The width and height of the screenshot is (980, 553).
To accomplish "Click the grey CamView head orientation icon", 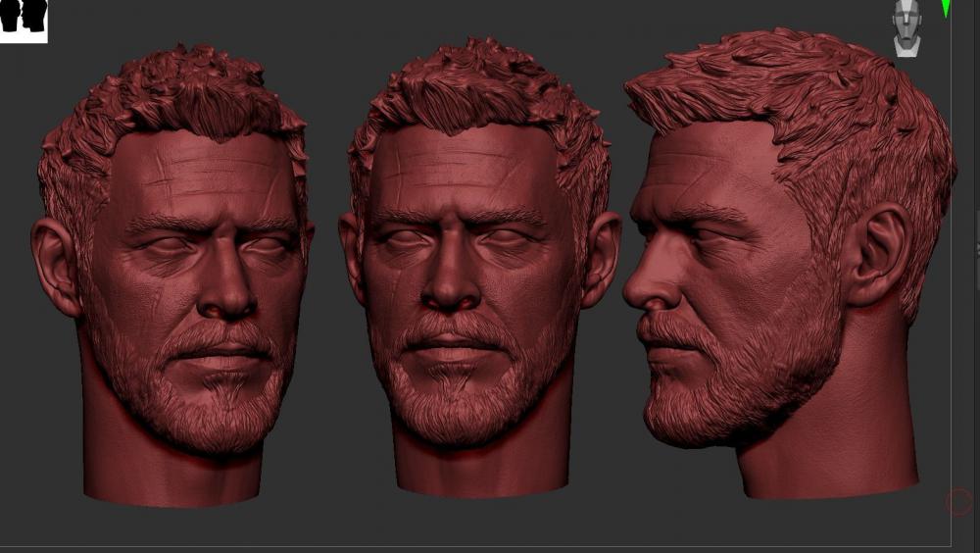I will click(x=906, y=28).
